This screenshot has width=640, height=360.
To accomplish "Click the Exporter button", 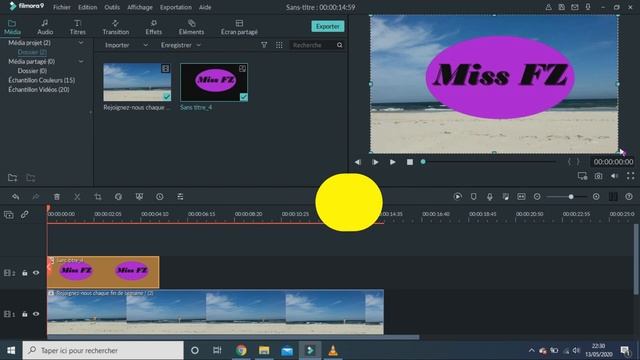I will click(328, 26).
